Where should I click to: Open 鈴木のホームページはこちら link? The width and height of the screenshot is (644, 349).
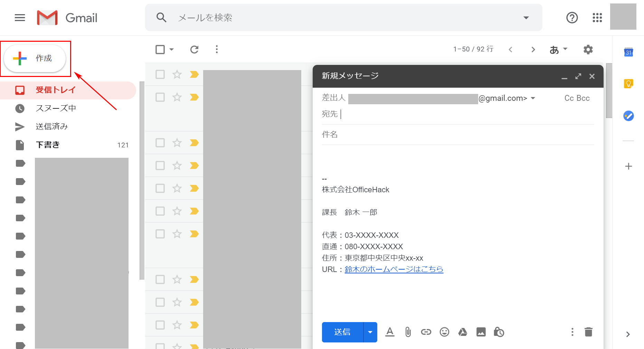click(394, 269)
